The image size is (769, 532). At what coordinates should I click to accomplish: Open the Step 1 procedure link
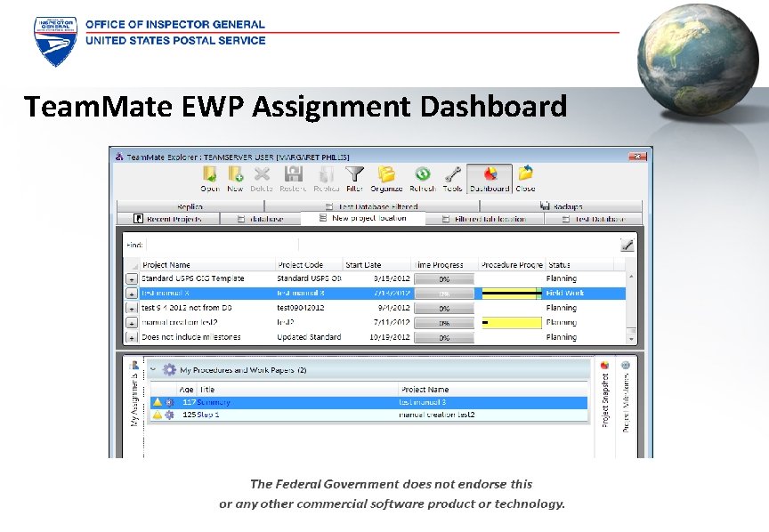coord(208,415)
